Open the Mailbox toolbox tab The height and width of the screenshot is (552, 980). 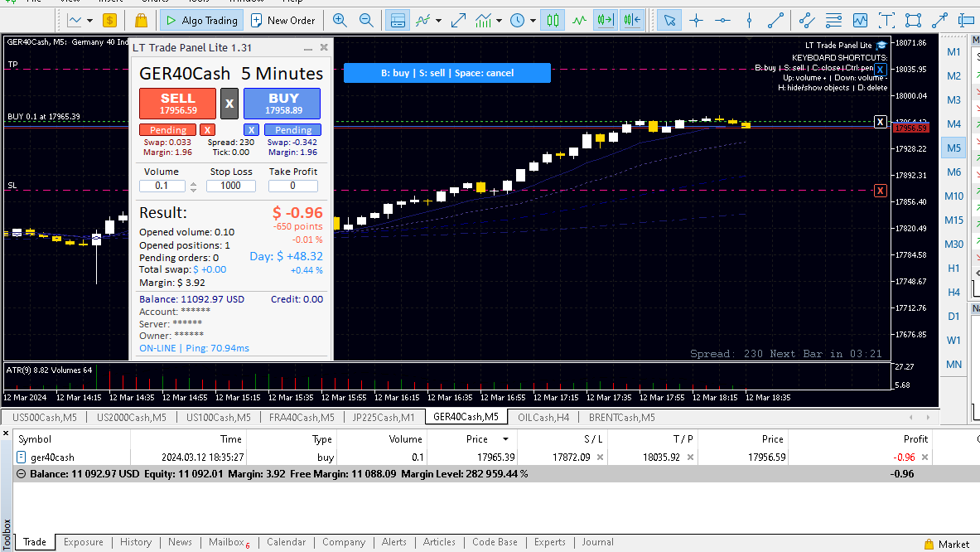(x=229, y=542)
